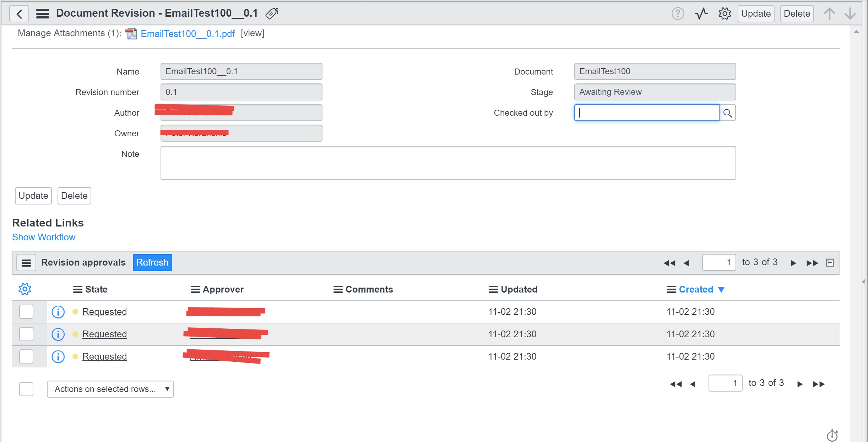
Task: Check the checkbox on the second approval row
Action: (26, 334)
